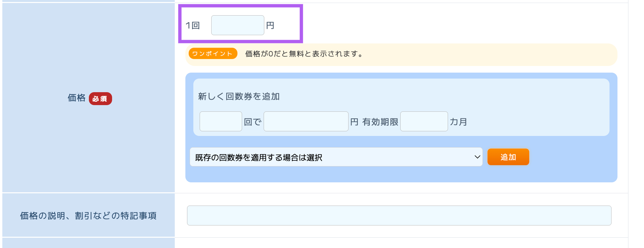Click the ticket count field before 回で
Image resolution: width=644 pixels, height=248 pixels.
click(x=221, y=121)
